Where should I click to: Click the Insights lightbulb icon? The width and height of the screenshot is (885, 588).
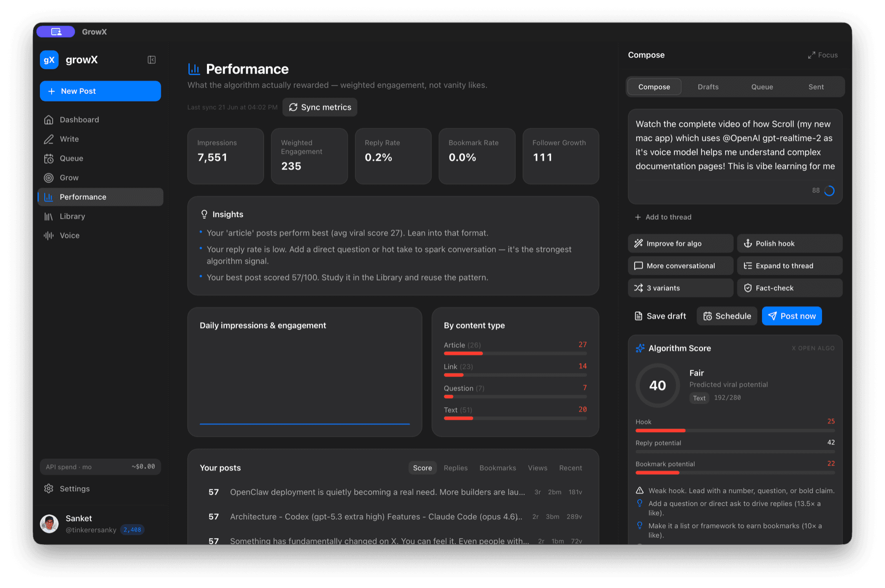204,214
